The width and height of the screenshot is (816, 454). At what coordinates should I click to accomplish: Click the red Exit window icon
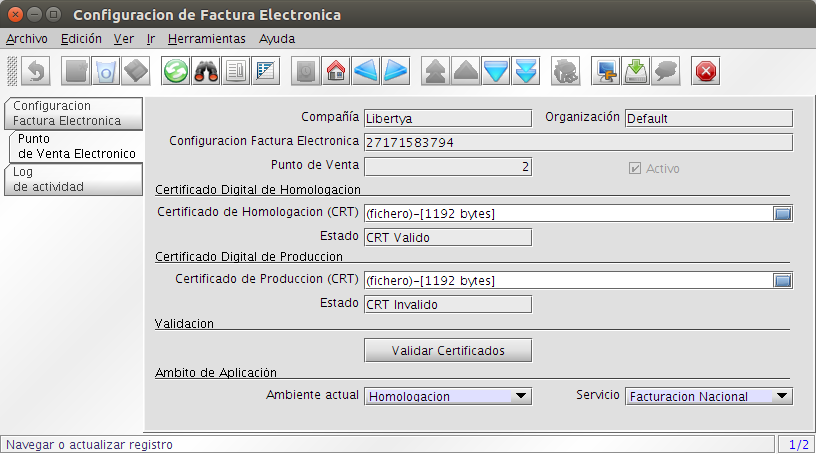[x=706, y=71]
